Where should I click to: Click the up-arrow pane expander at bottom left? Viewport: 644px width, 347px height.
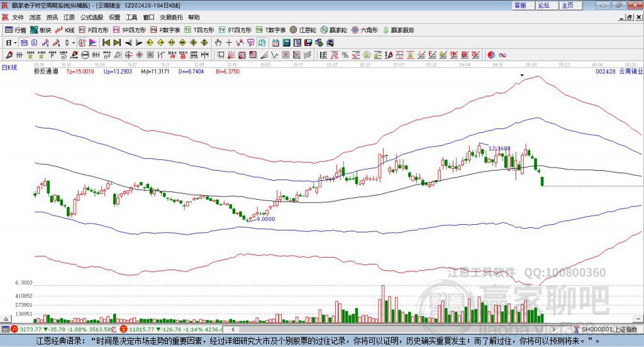(6, 319)
